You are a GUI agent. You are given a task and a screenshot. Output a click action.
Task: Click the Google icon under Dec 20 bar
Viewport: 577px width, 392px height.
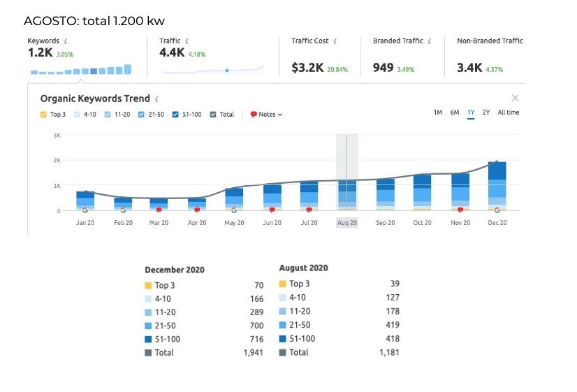497,210
